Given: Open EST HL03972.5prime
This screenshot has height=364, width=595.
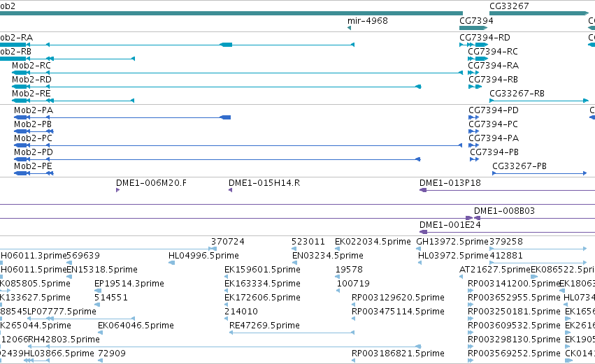Looking at the screenshot, I should [x=453, y=256].
